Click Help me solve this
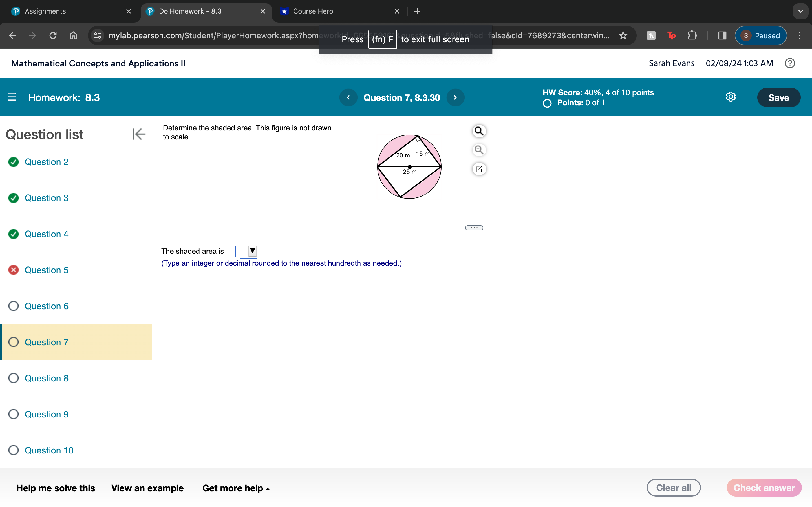Screen dimensions: 812x507 pyautogui.click(x=56, y=488)
